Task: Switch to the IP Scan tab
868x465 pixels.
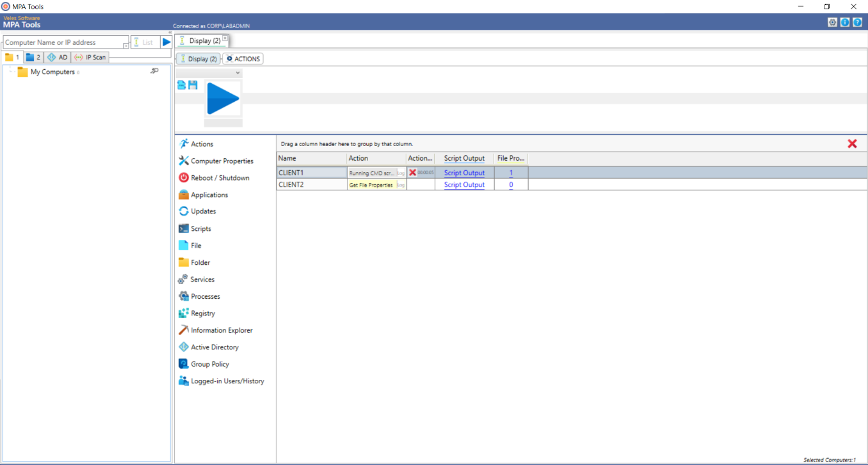Action: click(90, 57)
